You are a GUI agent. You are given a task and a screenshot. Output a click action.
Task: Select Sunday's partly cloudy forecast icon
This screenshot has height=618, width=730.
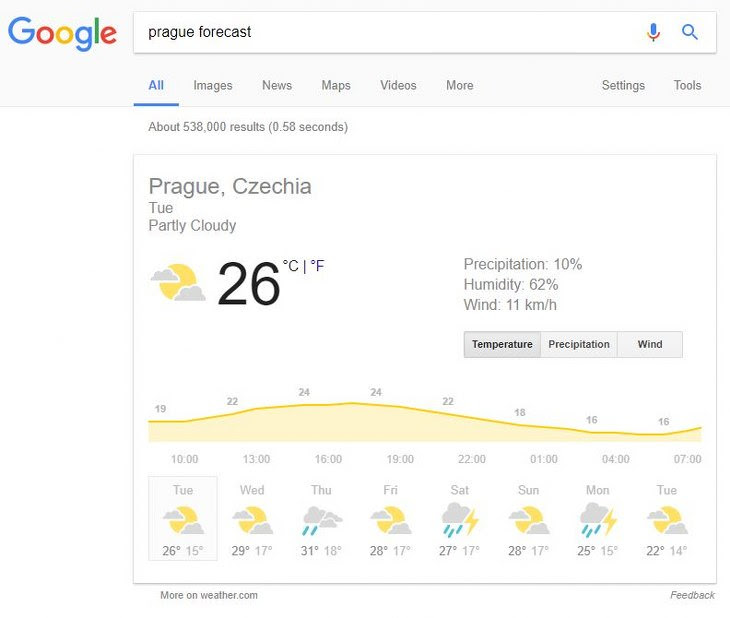point(529,520)
